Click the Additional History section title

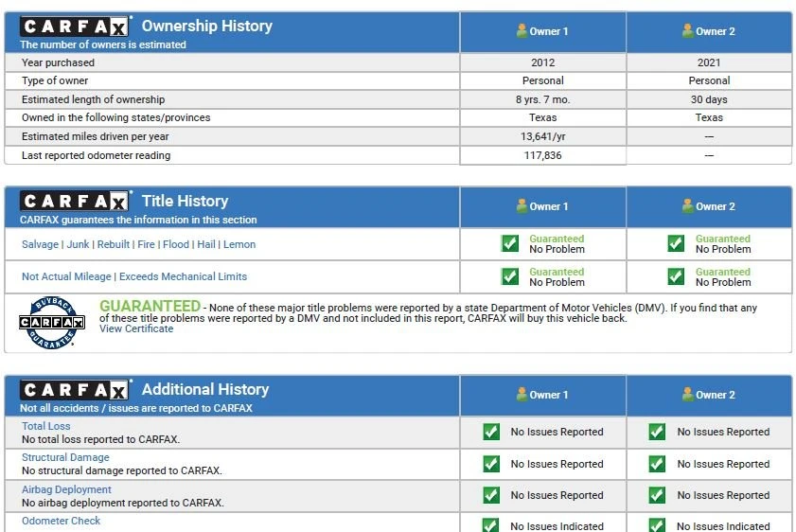pyautogui.click(x=205, y=389)
